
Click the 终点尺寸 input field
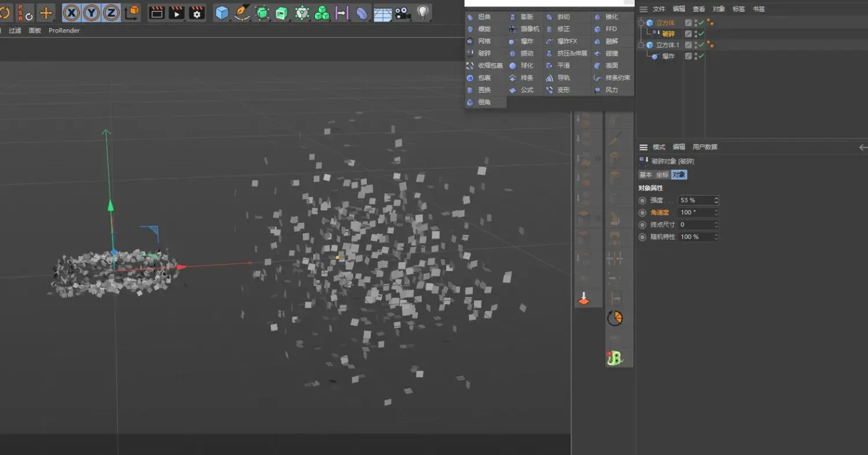click(695, 225)
